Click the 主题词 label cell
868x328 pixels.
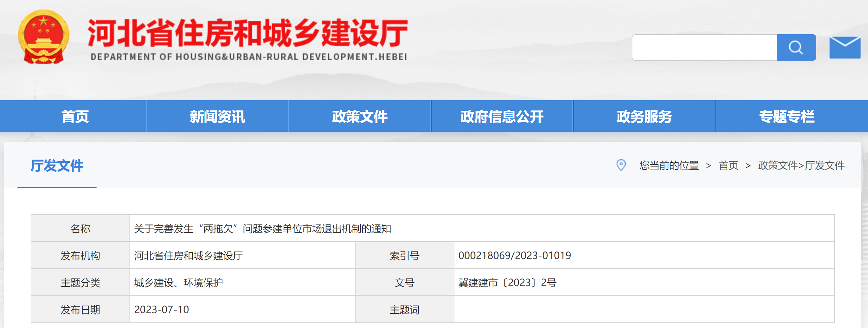click(404, 310)
